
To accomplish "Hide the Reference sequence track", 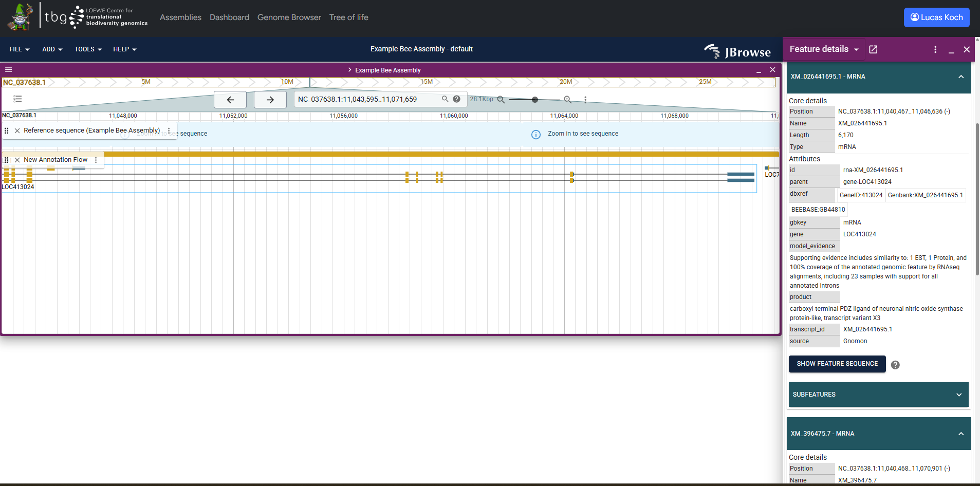I will tap(17, 130).
